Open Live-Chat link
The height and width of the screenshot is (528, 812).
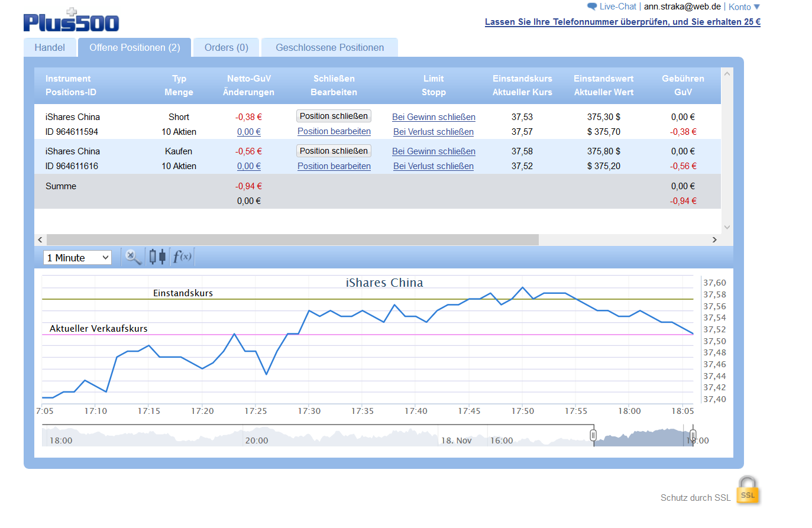click(618, 7)
